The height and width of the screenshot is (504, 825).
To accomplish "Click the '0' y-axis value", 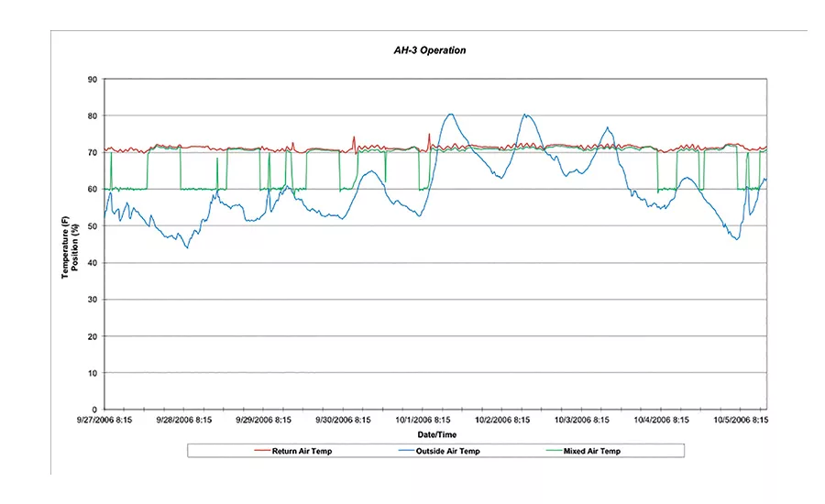I will coord(95,410).
